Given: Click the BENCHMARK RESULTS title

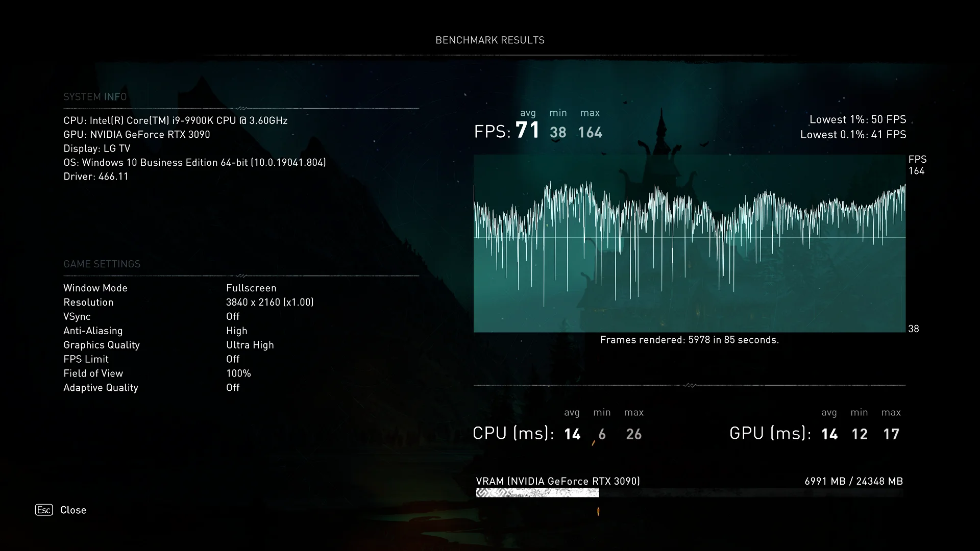Looking at the screenshot, I should pos(490,40).
